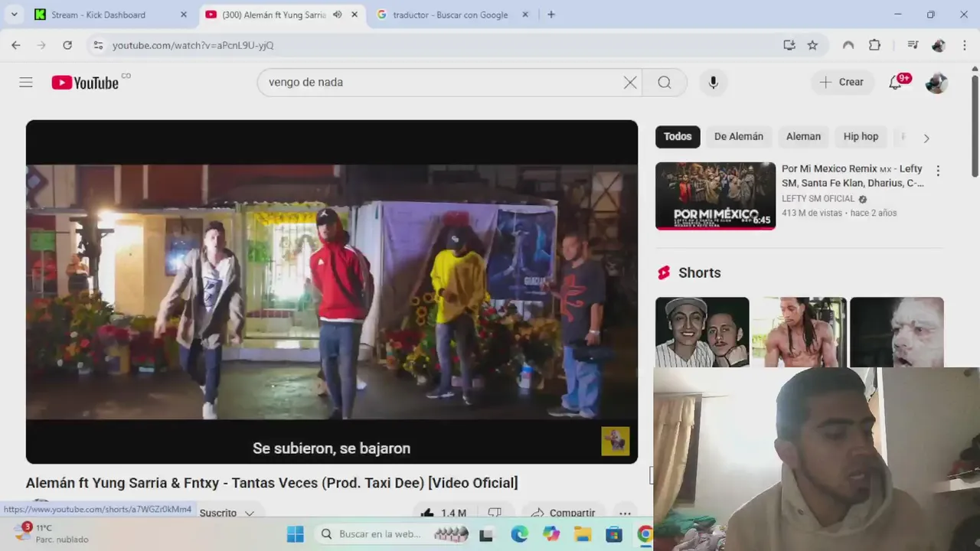Open the Por Mi Mexico Remix title
Image resolution: width=980 pixels, height=551 pixels.
point(852,176)
